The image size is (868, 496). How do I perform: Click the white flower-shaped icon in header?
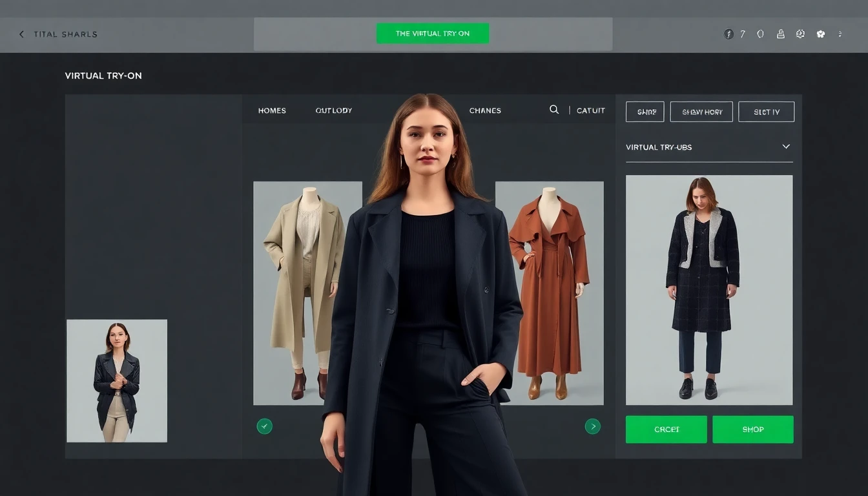(820, 34)
